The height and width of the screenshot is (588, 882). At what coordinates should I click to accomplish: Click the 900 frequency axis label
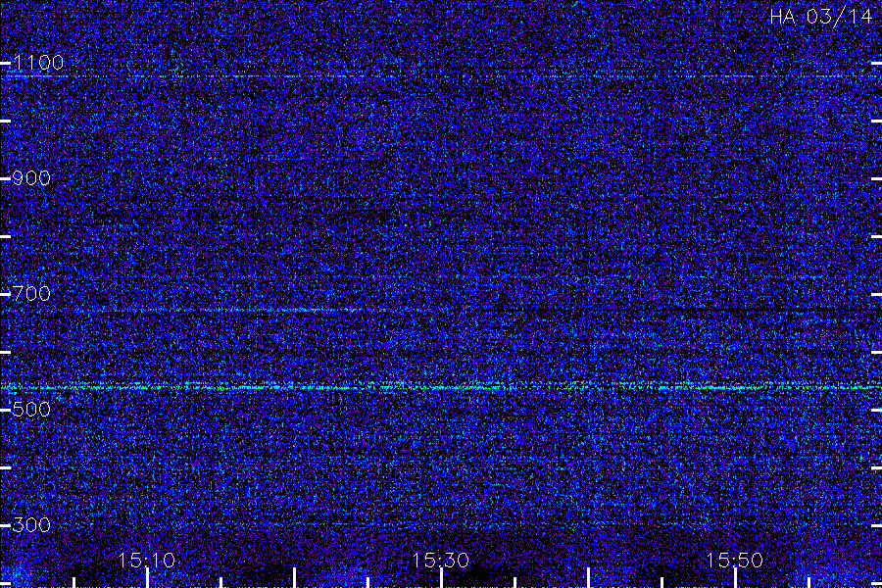(31, 178)
